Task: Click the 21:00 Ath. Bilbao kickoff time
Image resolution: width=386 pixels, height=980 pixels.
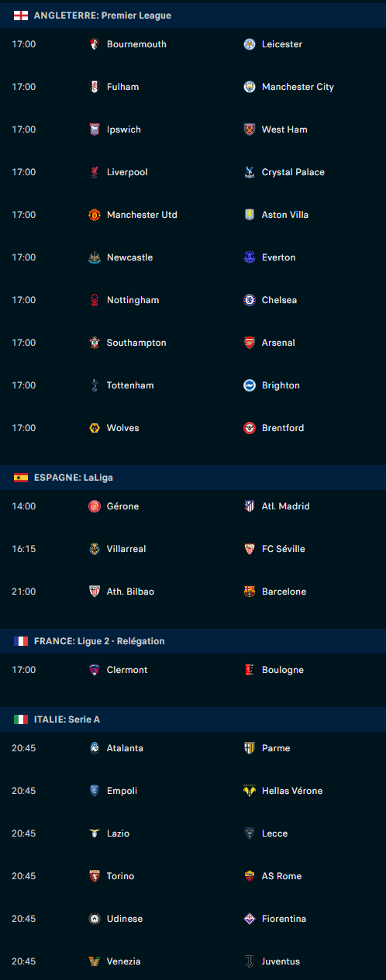Action: 24,592
